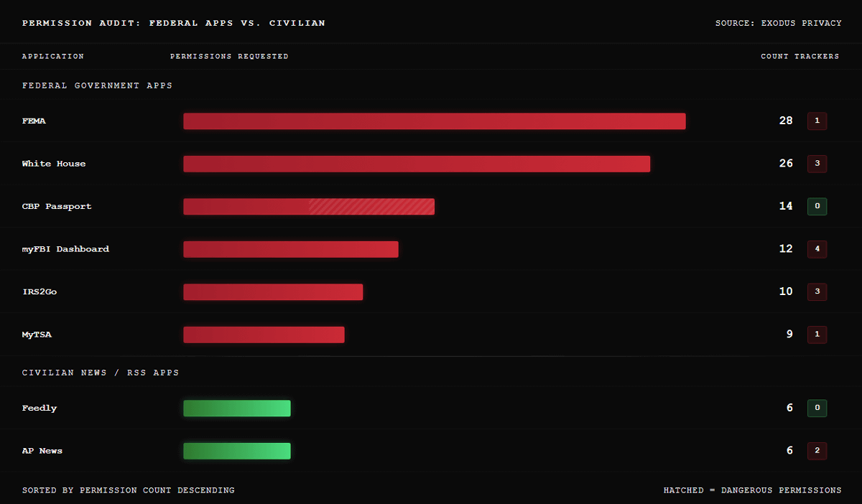Click the Hatched = Dangerous Permissions legend
862x504 pixels.
753,490
